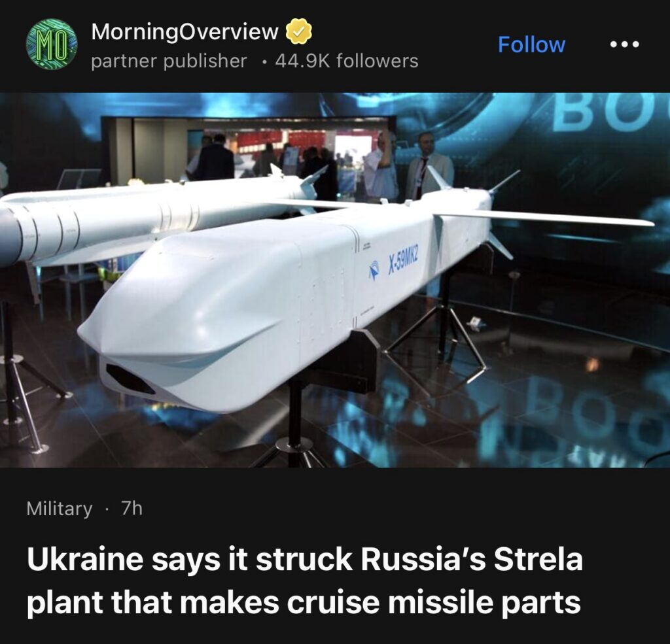This screenshot has width=670, height=644.
Task: Click the 7h timestamp
Action: pos(132,508)
